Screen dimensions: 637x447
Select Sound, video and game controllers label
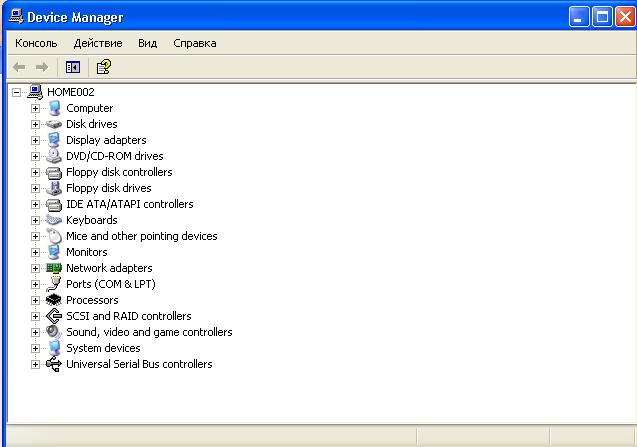pyautogui.click(x=149, y=332)
